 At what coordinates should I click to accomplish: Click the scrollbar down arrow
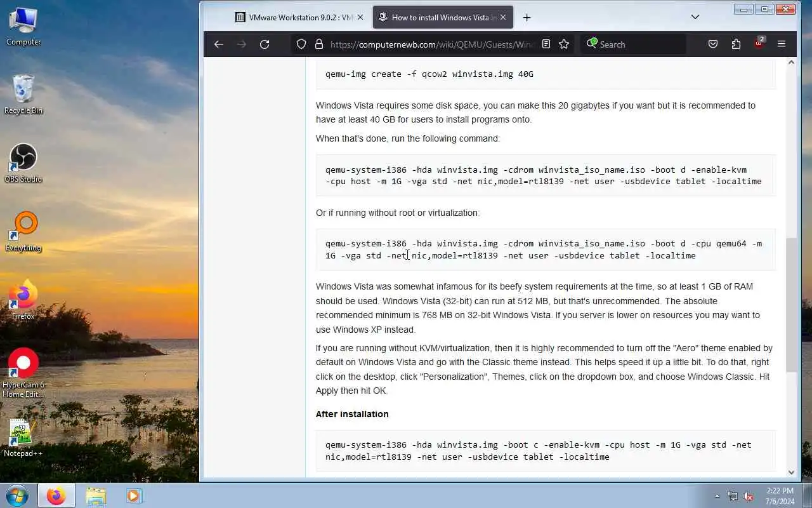tap(791, 472)
